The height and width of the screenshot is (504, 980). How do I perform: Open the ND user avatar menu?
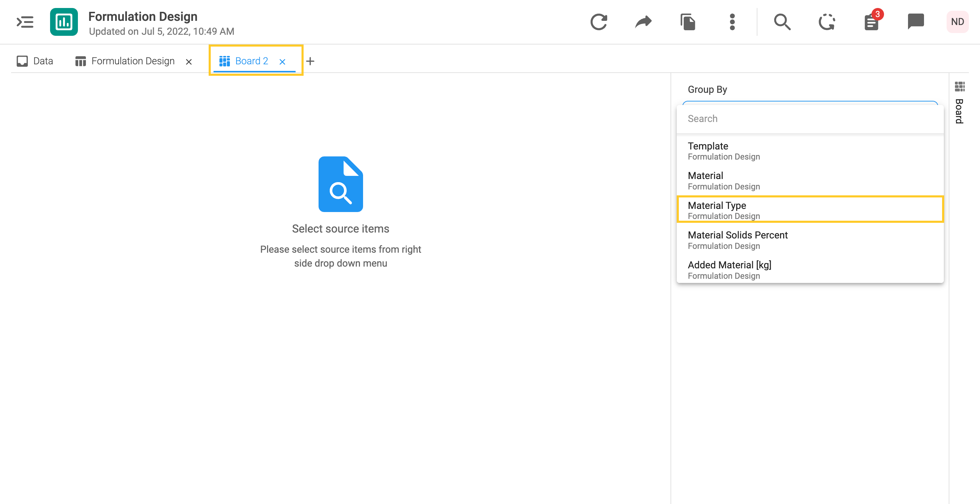click(957, 22)
